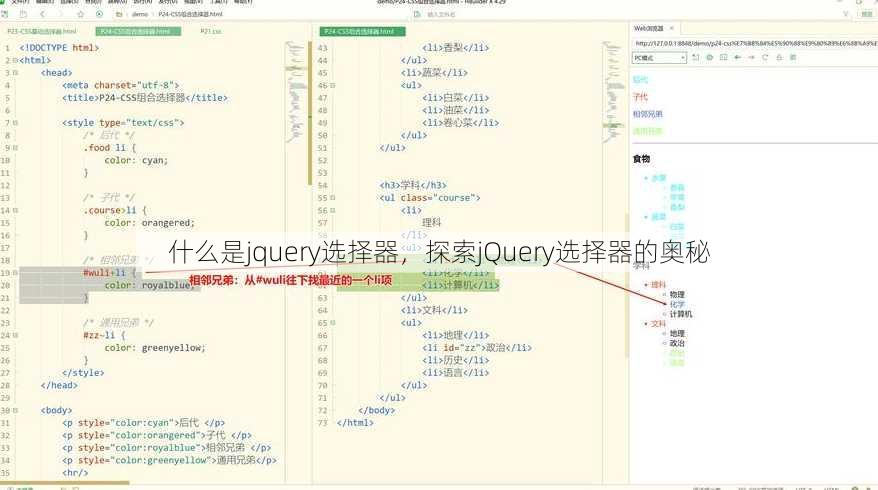Click the lock icon in Web browser toolbar

coord(779,58)
